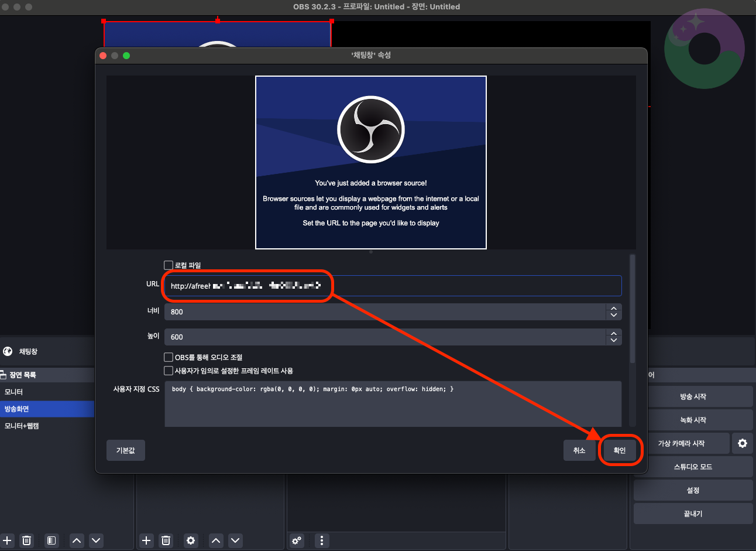Close the 채팅창 속성 dialog with red button
Viewport: 756px width, 551px height.
pos(103,56)
